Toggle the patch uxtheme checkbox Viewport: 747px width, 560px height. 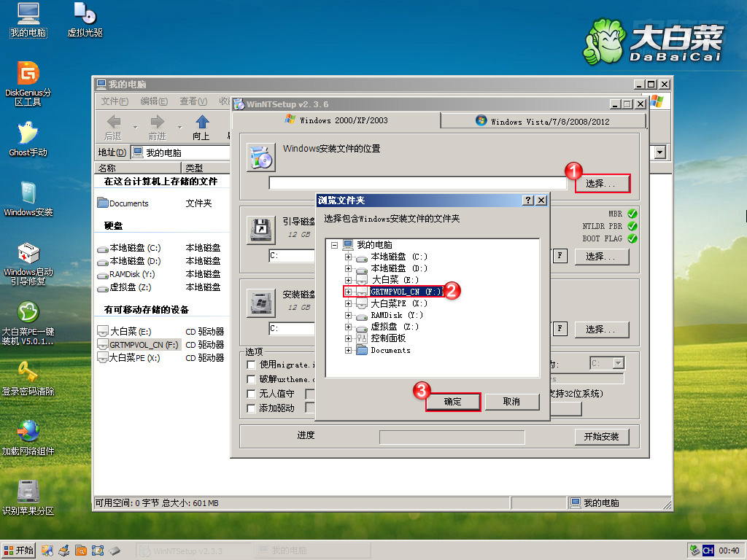252,379
